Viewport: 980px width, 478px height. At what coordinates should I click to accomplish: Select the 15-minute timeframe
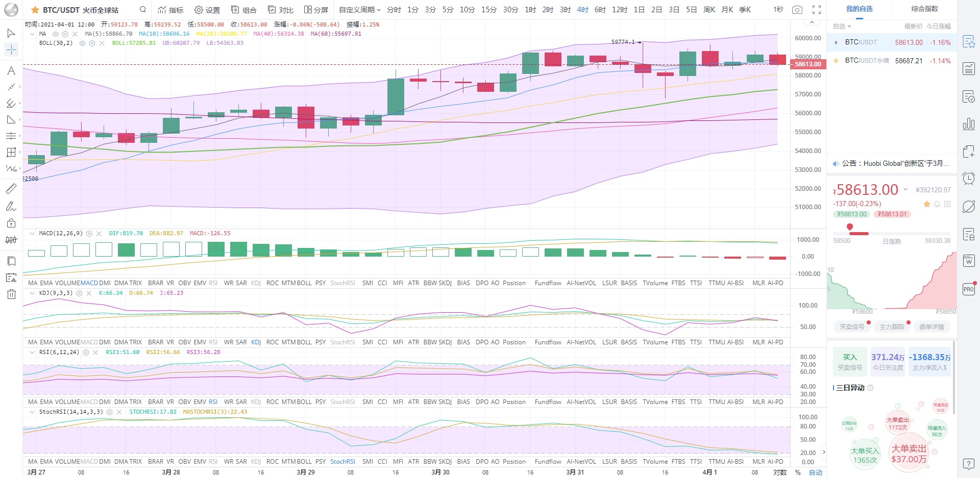click(x=488, y=10)
